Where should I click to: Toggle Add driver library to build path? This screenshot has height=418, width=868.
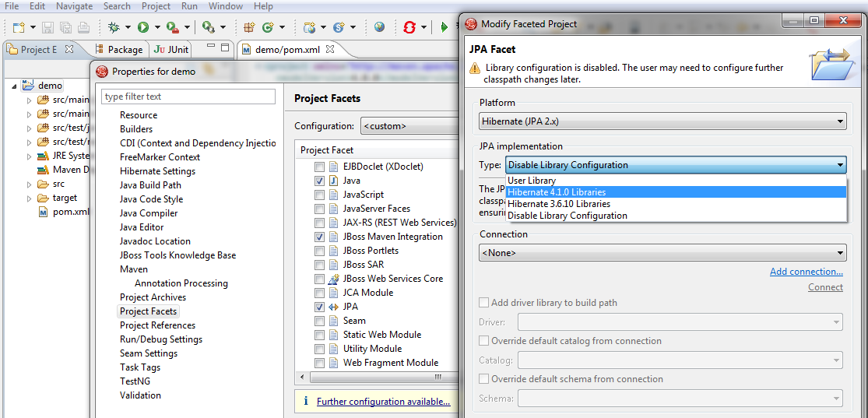pyautogui.click(x=483, y=303)
